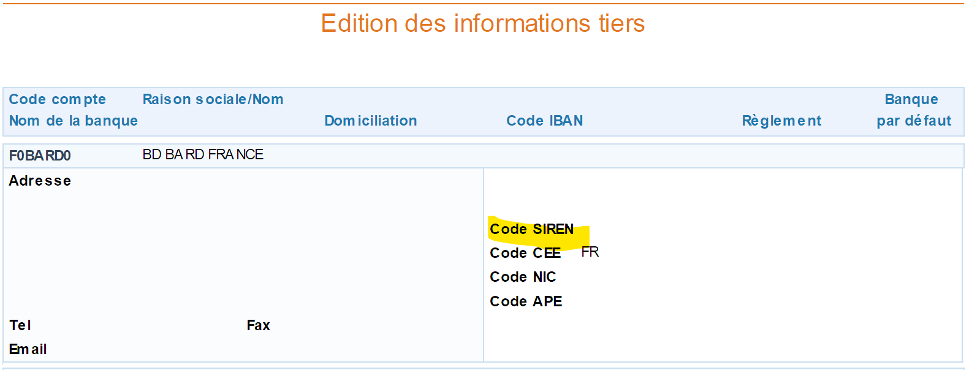The width and height of the screenshot is (980, 370).
Task: Select the 'Domiciliation' column header
Action: tap(370, 121)
